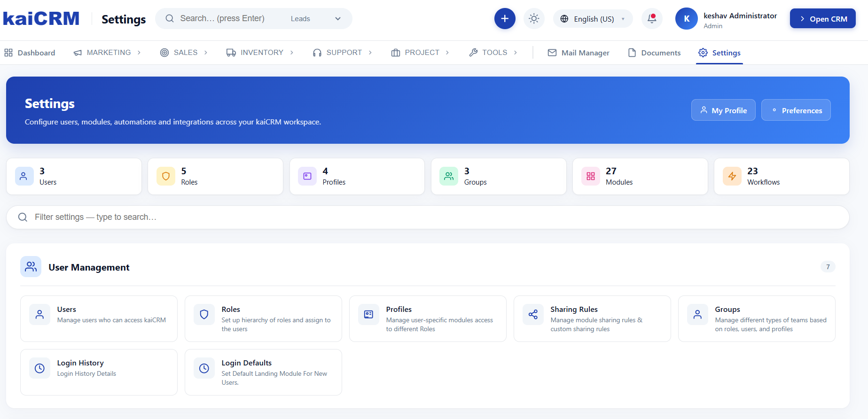
Task: Open the notifications bell
Action: pos(652,19)
